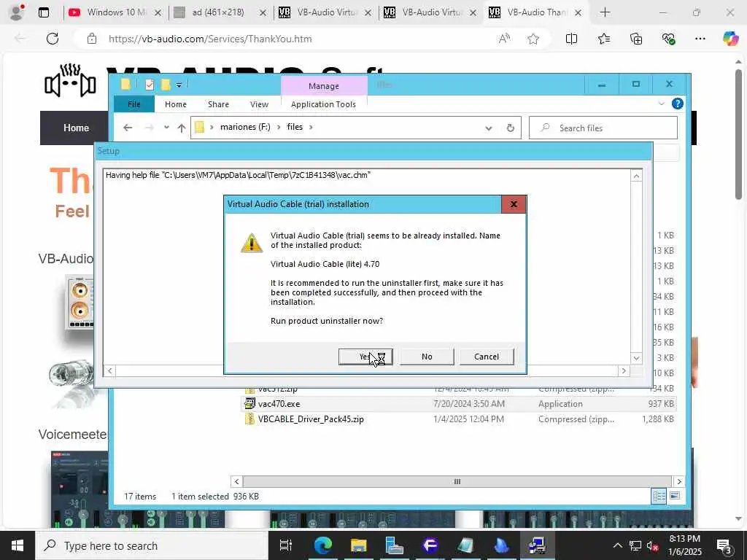Switch to ad (461×218) tab
Image resolution: width=747 pixels, height=560 pixels.
pyautogui.click(x=219, y=12)
